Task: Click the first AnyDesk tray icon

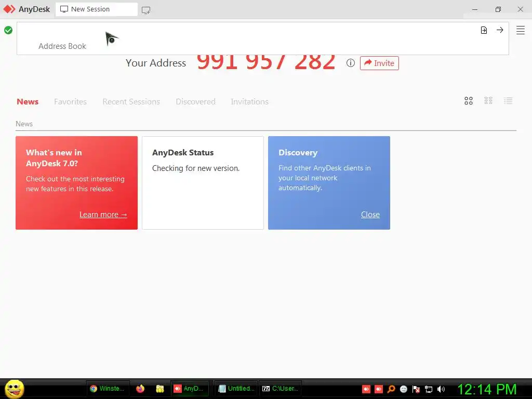Action: tap(366, 389)
